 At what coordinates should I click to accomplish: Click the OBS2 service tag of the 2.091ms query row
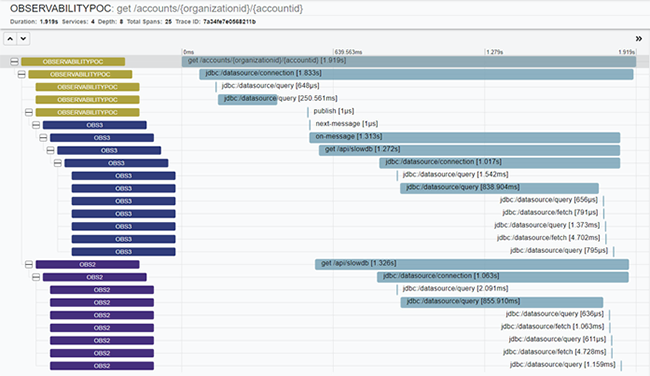pyautogui.click(x=102, y=290)
